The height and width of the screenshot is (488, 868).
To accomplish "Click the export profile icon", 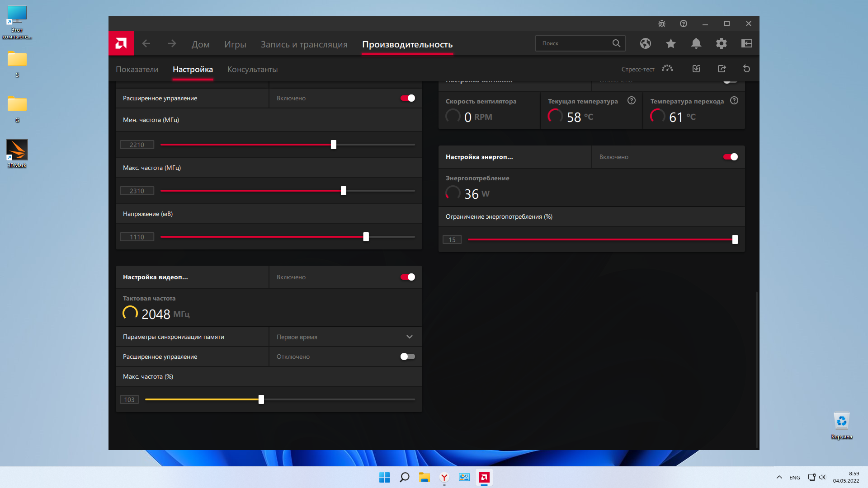I will pos(722,69).
